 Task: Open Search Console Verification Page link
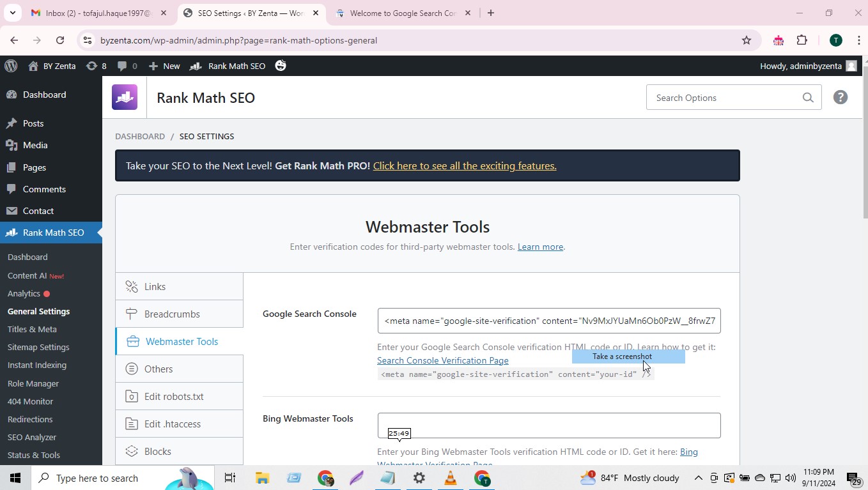pyautogui.click(x=443, y=360)
